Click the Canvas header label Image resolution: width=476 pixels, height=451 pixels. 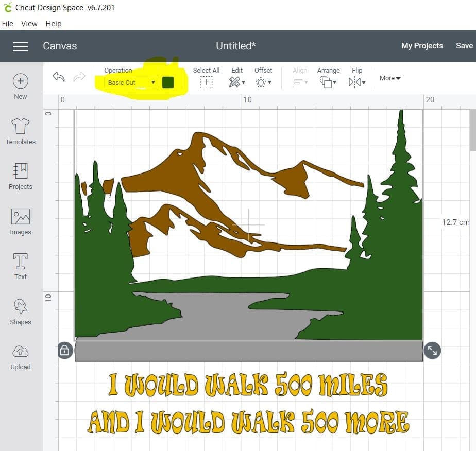tap(60, 46)
